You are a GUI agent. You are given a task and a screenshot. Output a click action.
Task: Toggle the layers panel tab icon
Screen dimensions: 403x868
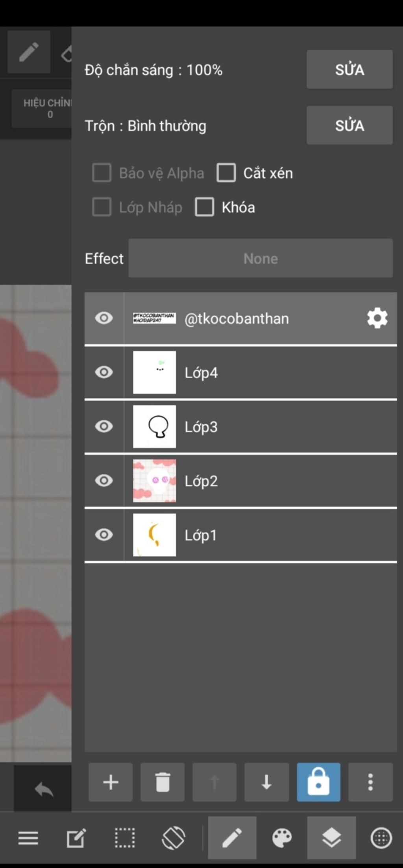point(331,837)
